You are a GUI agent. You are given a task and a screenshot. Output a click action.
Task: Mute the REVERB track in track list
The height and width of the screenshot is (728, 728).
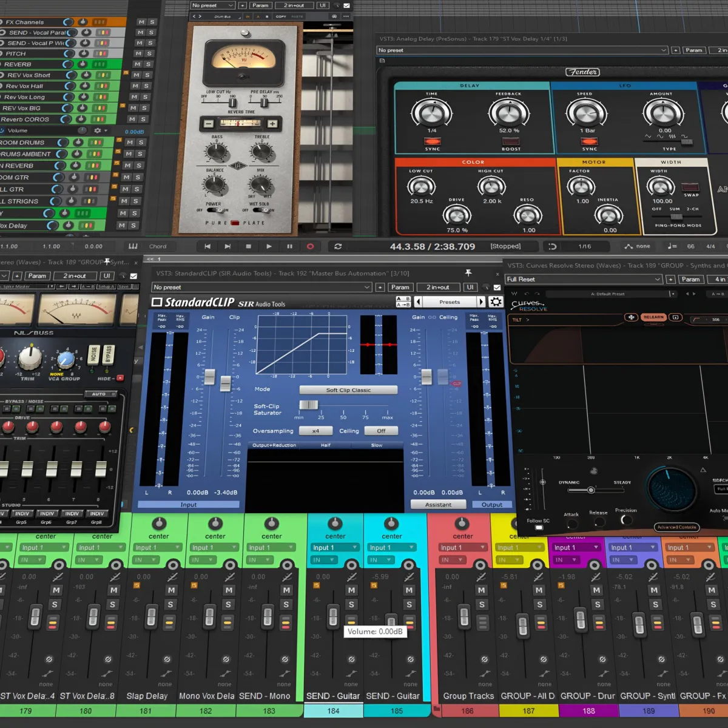point(137,64)
